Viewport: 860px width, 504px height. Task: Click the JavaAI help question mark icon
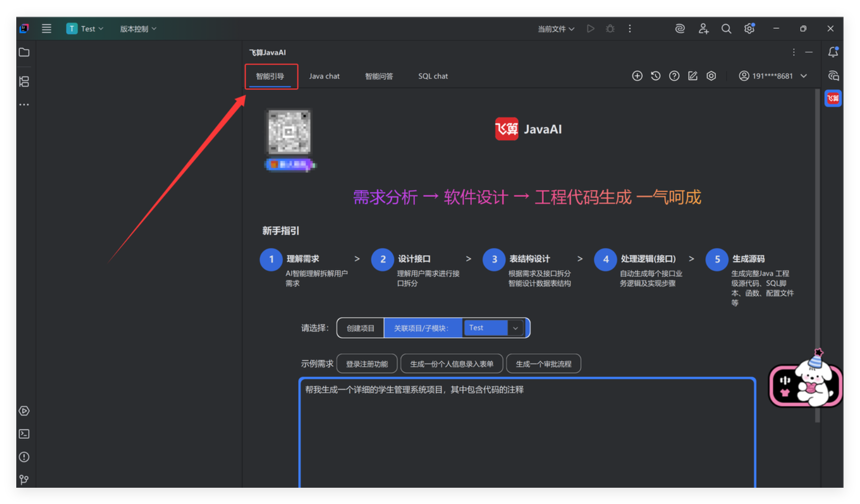tap(674, 76)
